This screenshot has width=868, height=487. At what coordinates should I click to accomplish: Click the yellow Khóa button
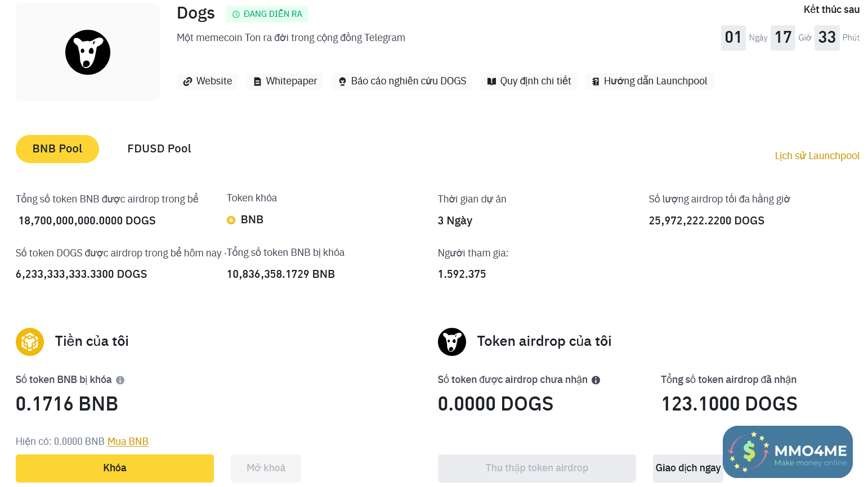pos(115,468)
